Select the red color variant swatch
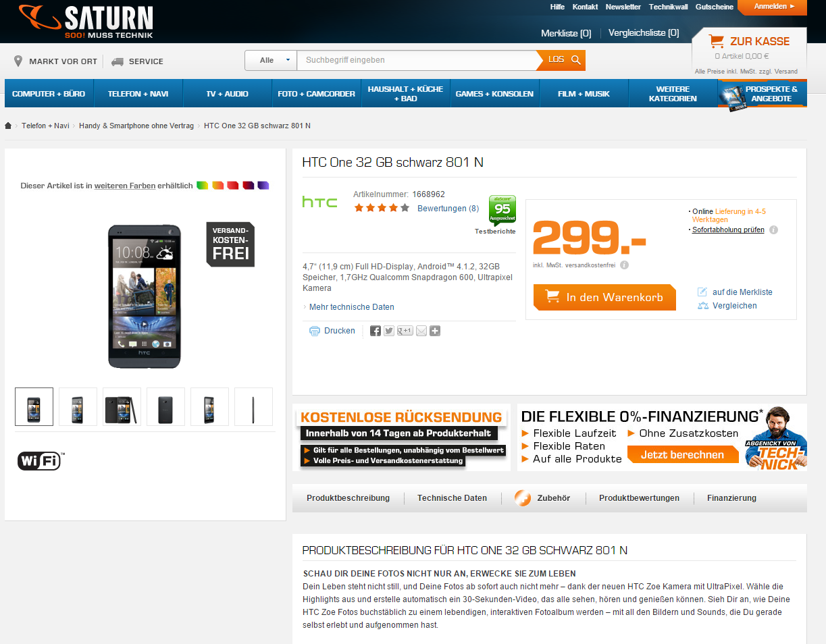The height and width of the screenshot is (644, 826). pos(233,185)
